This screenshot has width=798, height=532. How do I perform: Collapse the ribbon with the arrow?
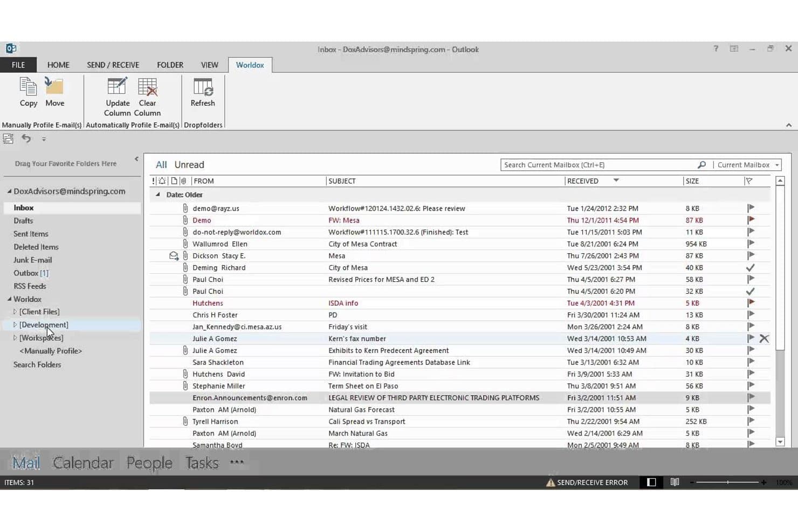point(789,125)
